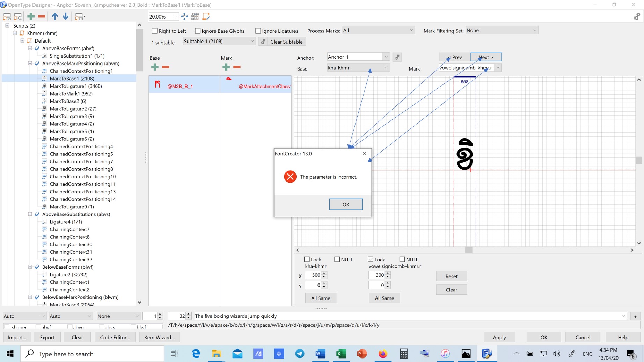Screen dimensions: 644x362
Task: Click the first script-table icon in the left toolbar
Action: click(x=7, y=16)
